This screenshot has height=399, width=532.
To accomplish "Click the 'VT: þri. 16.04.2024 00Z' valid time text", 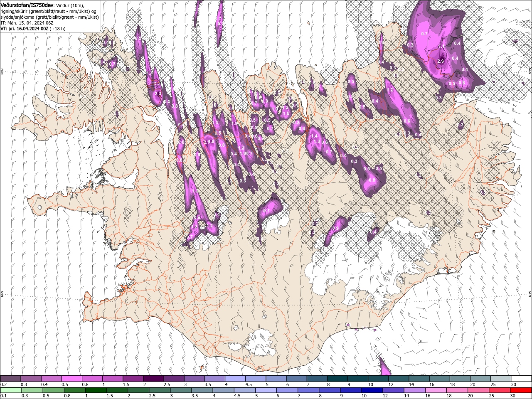I will pos(25,29).
